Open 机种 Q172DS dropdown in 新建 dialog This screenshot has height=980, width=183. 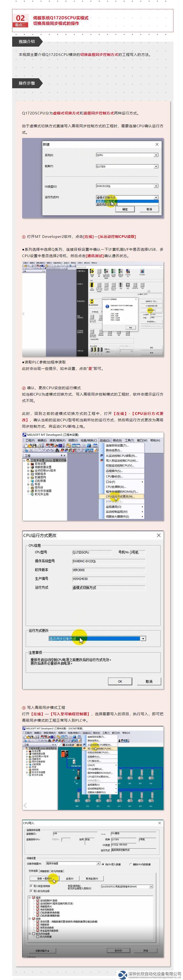[x=156, y=166]
